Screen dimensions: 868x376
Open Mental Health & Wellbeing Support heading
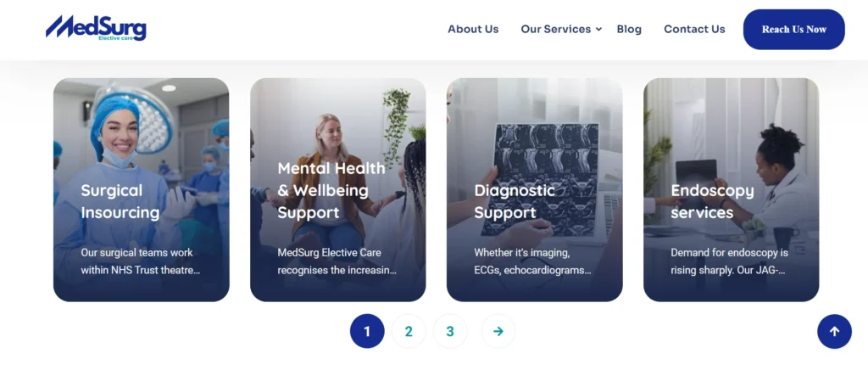(x=331, y=190)
